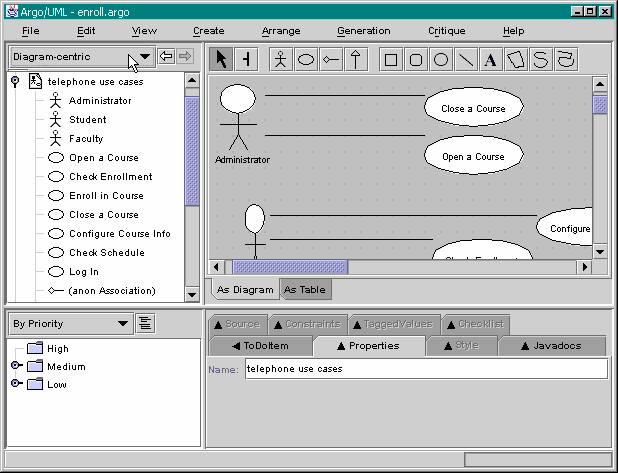Open the Critique menu
The image size is (618, 473).
click(x=447, y=31)
